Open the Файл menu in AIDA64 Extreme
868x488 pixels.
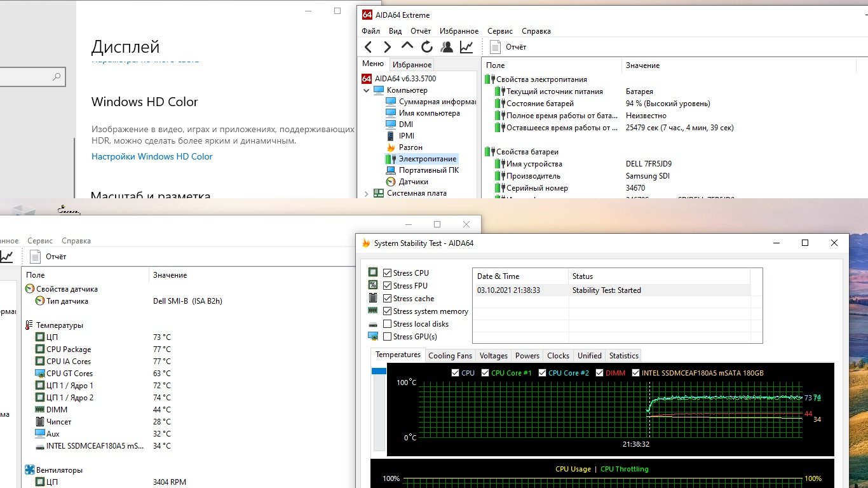pyautogui.click(x=371, y=31)
